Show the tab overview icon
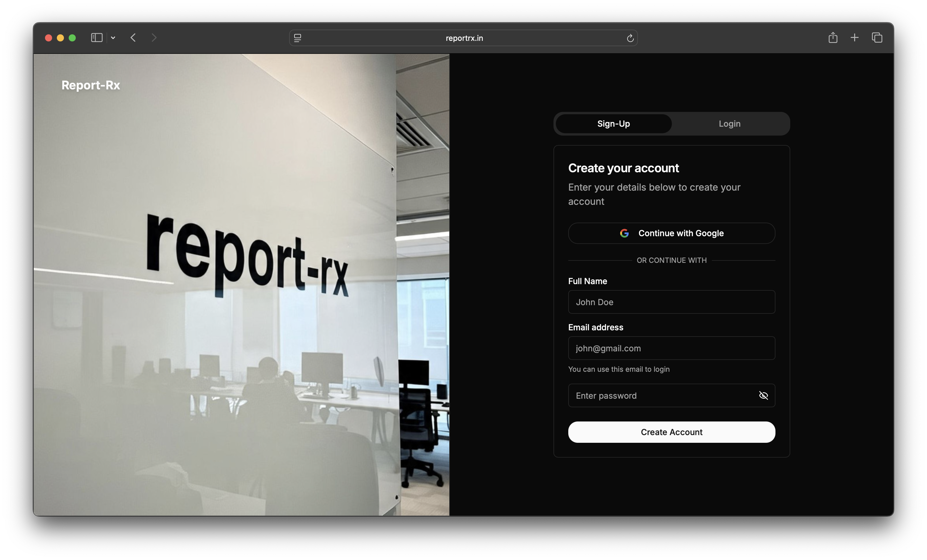Image resolution: width=927 pixels, height=560 pixels. tap(877, 38)
